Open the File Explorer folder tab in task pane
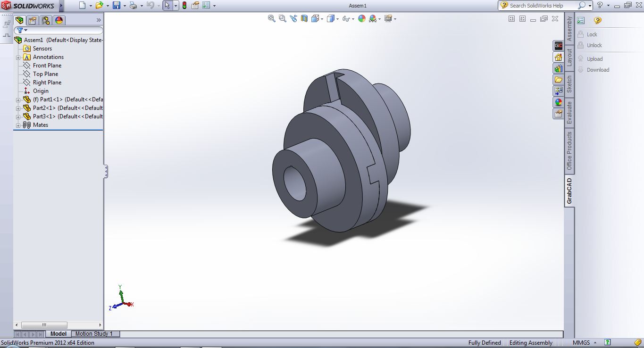 [x=559, y=80]
